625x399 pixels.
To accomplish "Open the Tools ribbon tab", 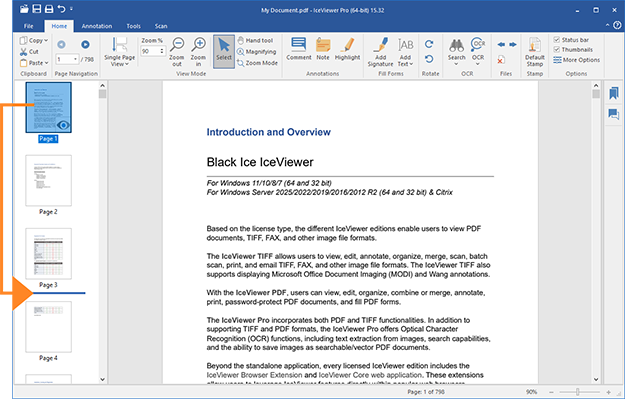I will (x=134, y=26).
